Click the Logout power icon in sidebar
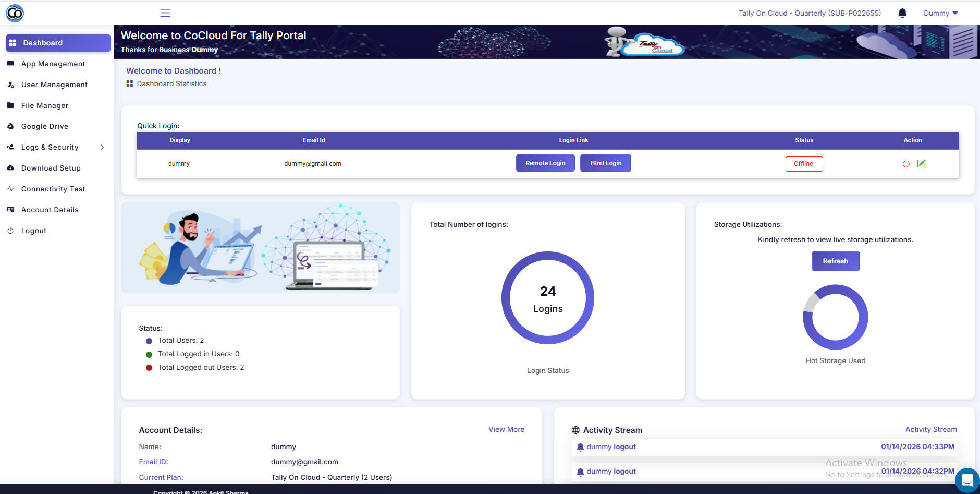This screenshot has width=980, height=494. 10,231
